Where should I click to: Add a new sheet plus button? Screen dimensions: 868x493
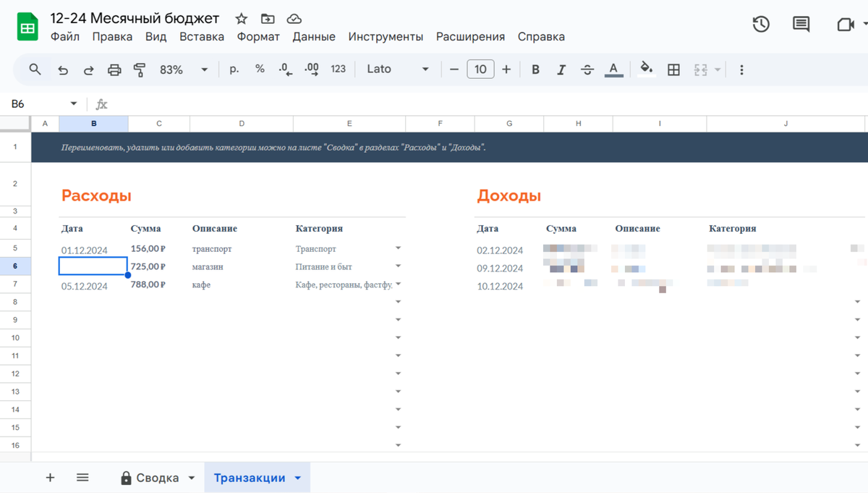tap(50, 478)
